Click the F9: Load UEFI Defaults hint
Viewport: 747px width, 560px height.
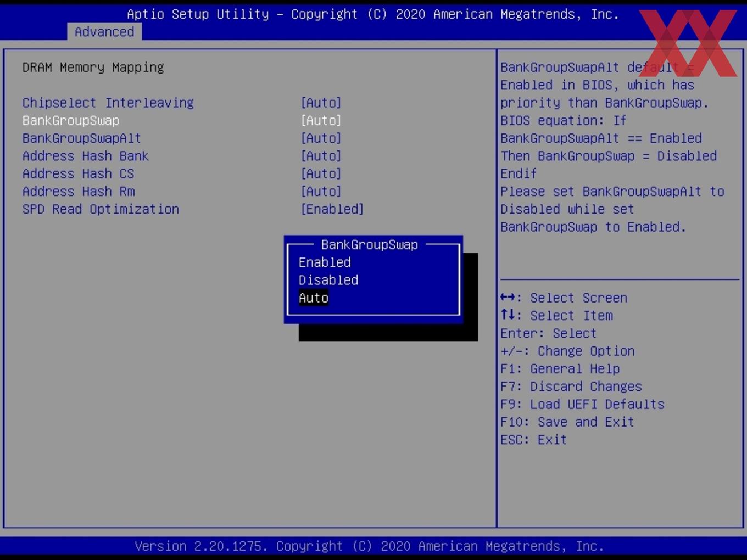[x=582, y=404]
